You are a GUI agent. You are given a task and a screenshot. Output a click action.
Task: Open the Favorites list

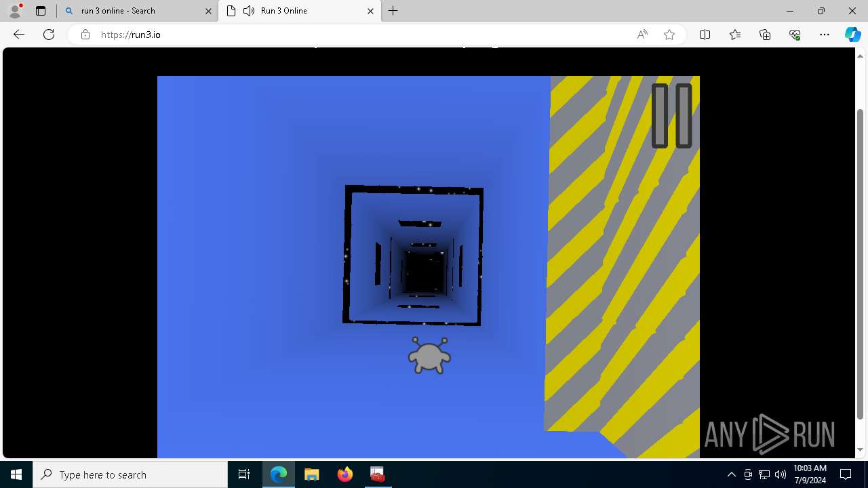coord(735,35)
